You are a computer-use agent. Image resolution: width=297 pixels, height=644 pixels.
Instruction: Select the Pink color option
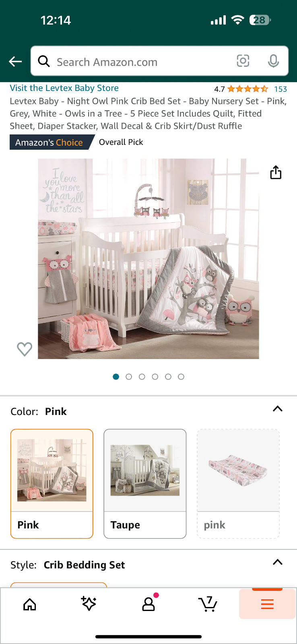pos(52,484)
